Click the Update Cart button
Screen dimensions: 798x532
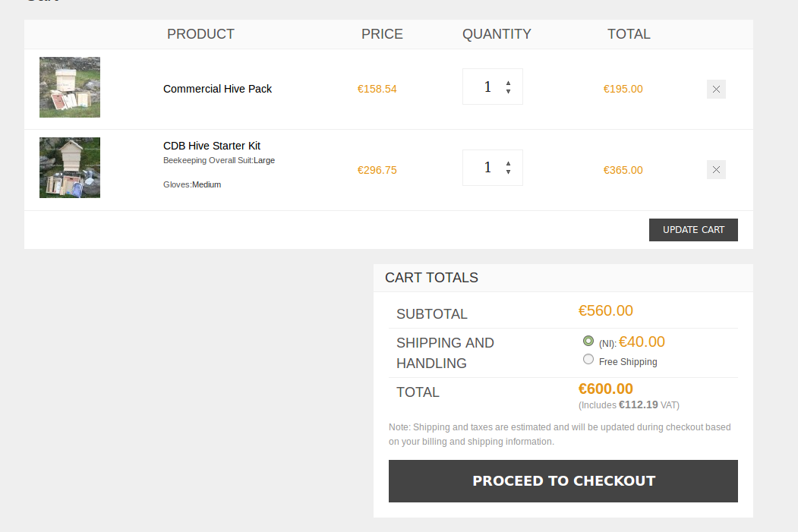coord(693,230)
